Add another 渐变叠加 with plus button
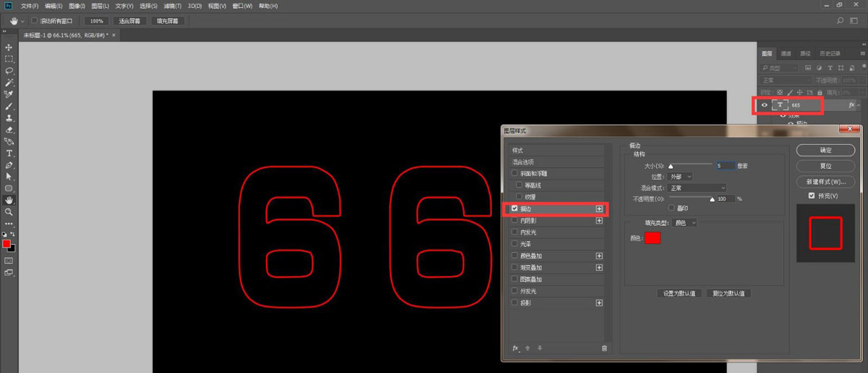The height and width of the screenshot is (373, 868). click(599, 267)
